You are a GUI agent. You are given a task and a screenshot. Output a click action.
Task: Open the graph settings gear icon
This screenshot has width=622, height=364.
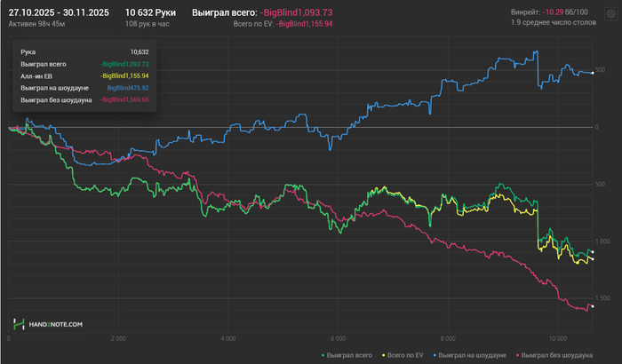coord(611,14)
